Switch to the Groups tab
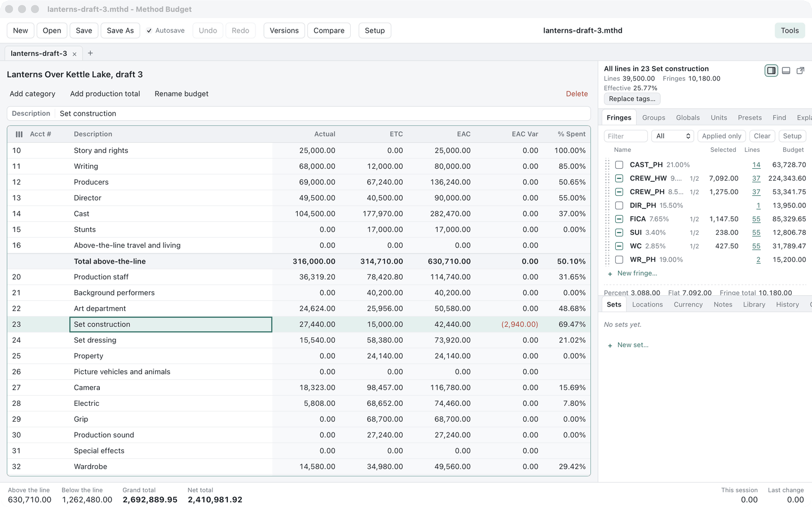 pyautogui.click(x=654, y=117)
